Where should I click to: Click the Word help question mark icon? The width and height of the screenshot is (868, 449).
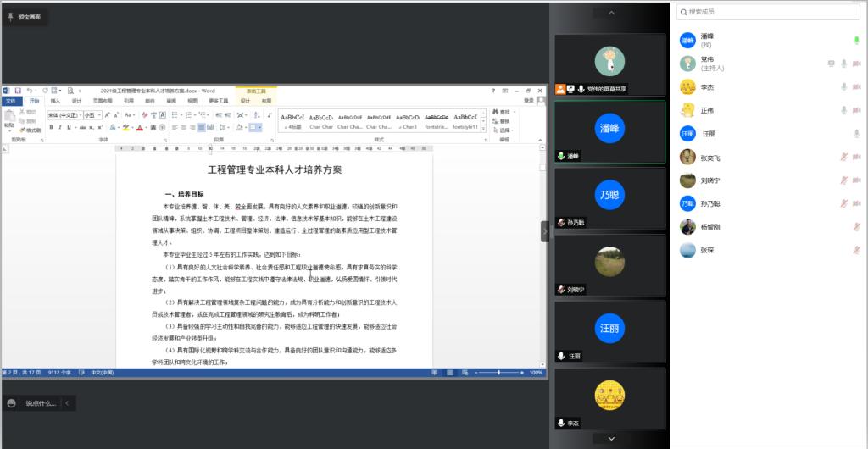pos(493,91)
